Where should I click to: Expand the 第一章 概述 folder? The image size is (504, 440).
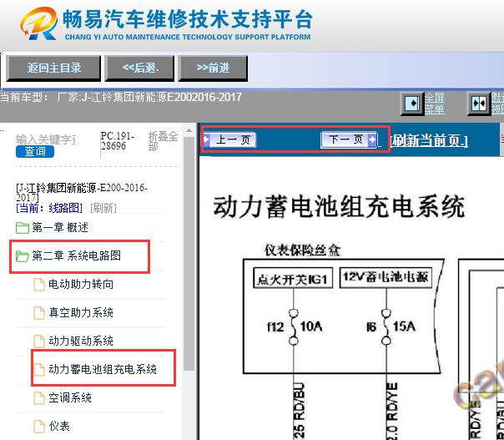(60, 228)
